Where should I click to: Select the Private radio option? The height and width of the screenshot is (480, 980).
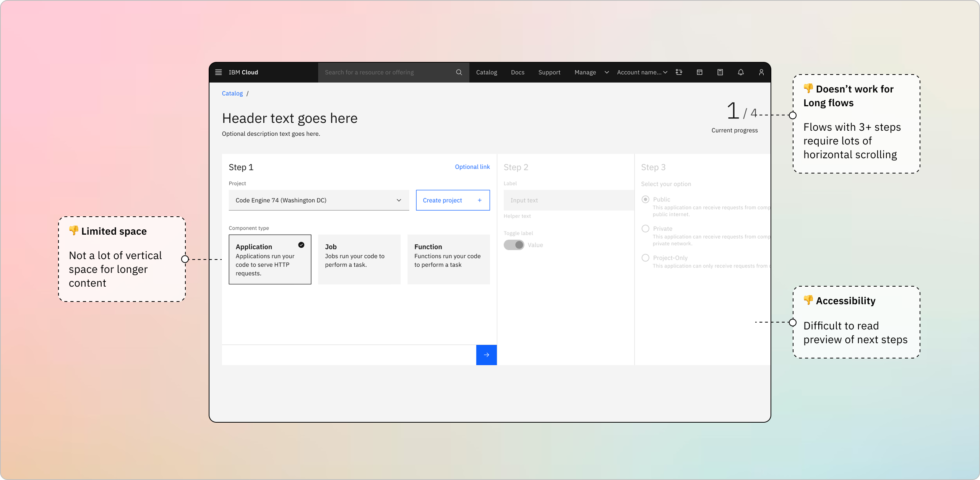pos(645,229)
